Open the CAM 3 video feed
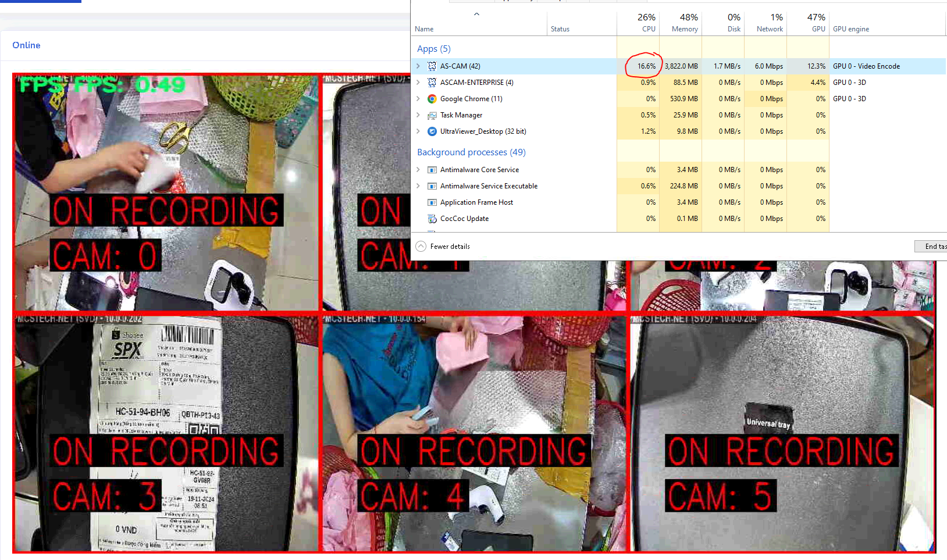Screen dimensions: 947x560 point(166,433)
